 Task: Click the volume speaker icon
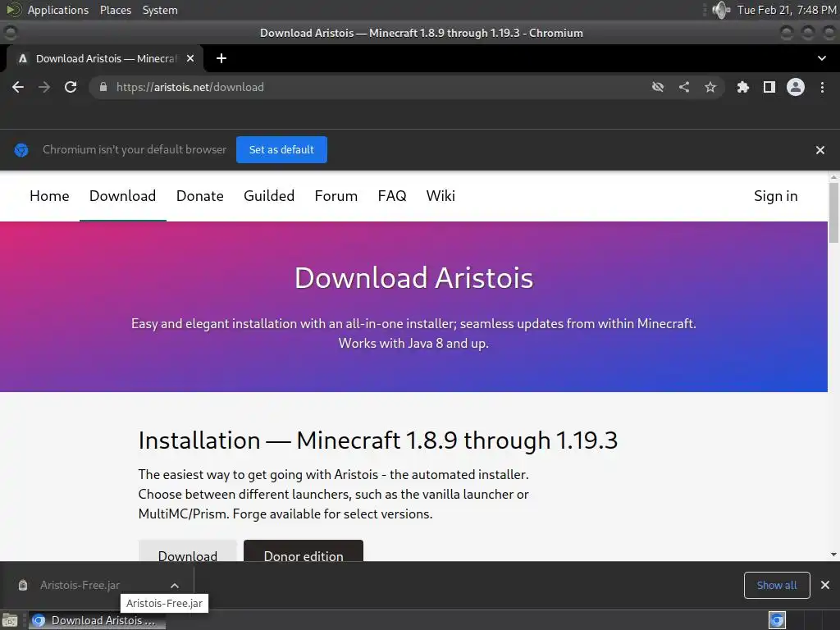(x=721, y=10)
